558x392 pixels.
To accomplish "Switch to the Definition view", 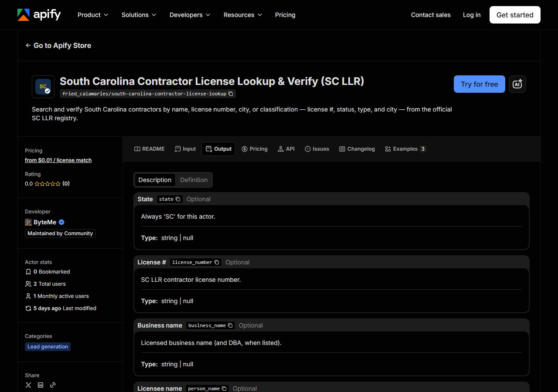I will [x=194, y=180].
